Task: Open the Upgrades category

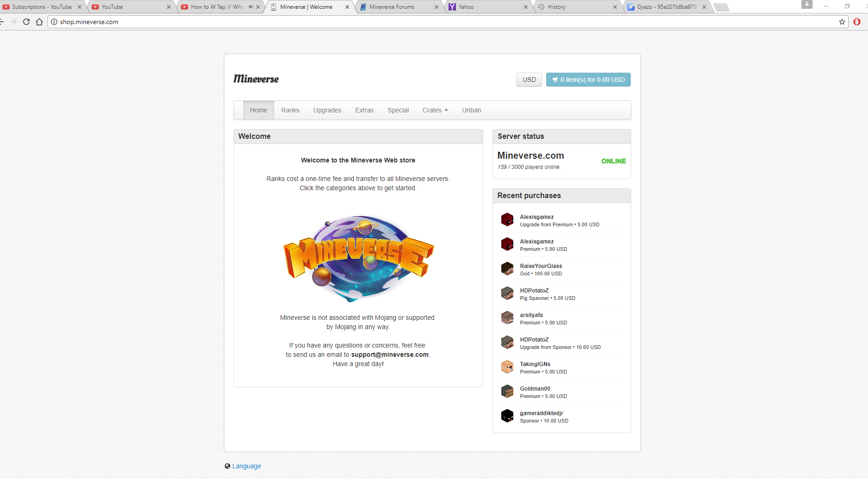Action: point(327,110)
